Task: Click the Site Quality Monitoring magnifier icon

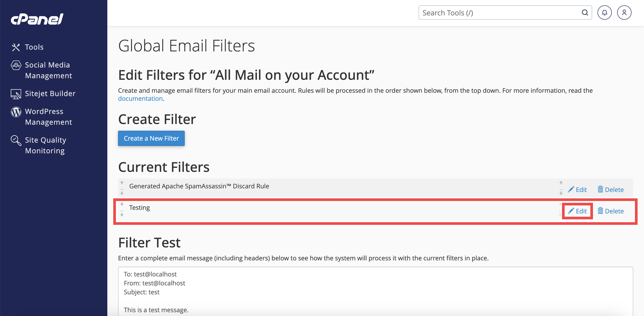Action: (16, 140)
